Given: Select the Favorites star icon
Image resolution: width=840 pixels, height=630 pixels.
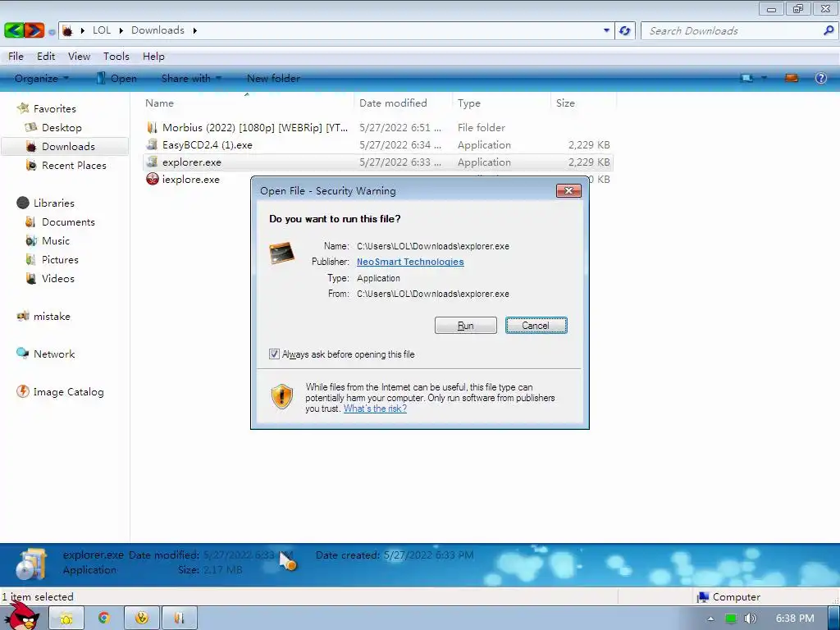Looking at the screenshot, I should click(23, 108).
